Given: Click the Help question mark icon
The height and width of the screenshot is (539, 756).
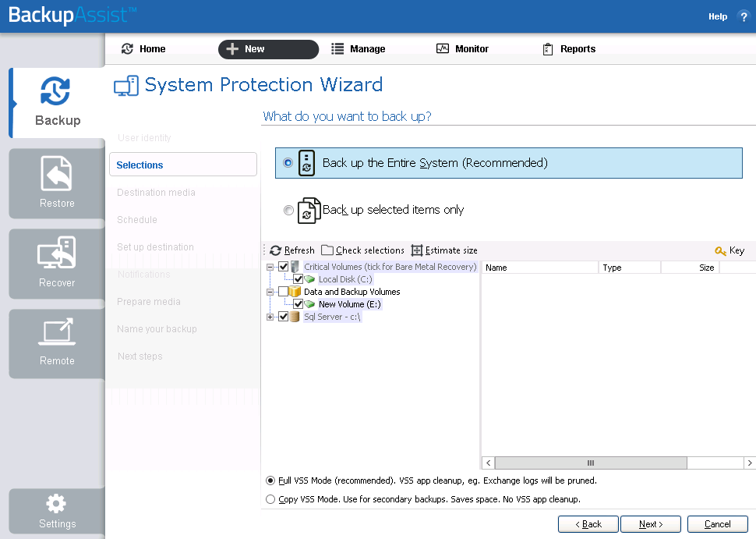Looking at the screenshot, I should (x=744, y=16).
